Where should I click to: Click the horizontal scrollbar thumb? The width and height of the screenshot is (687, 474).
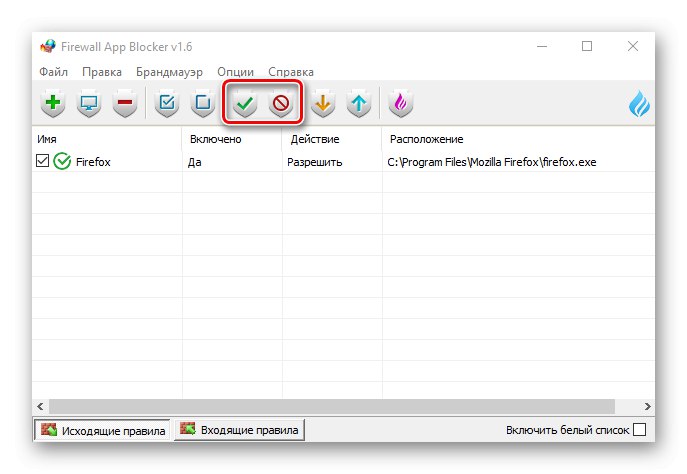coord(332,406)
